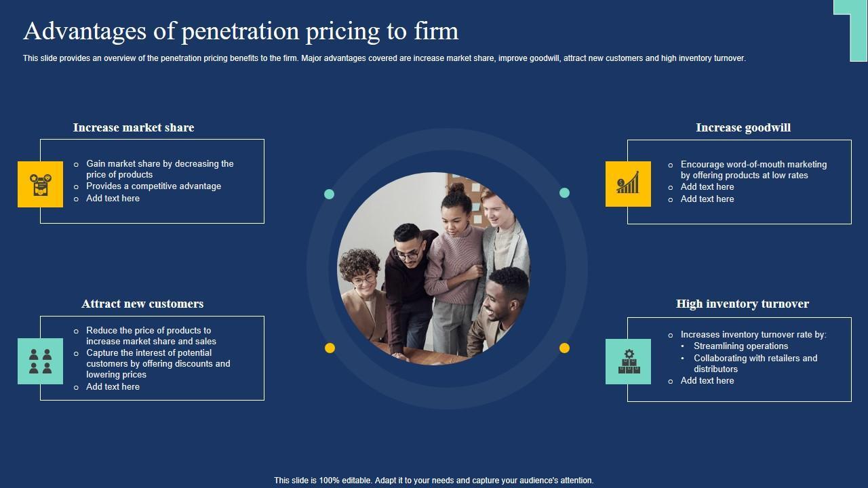Select 'Provides a competitive advantage' bullet text

pos(153,186)
